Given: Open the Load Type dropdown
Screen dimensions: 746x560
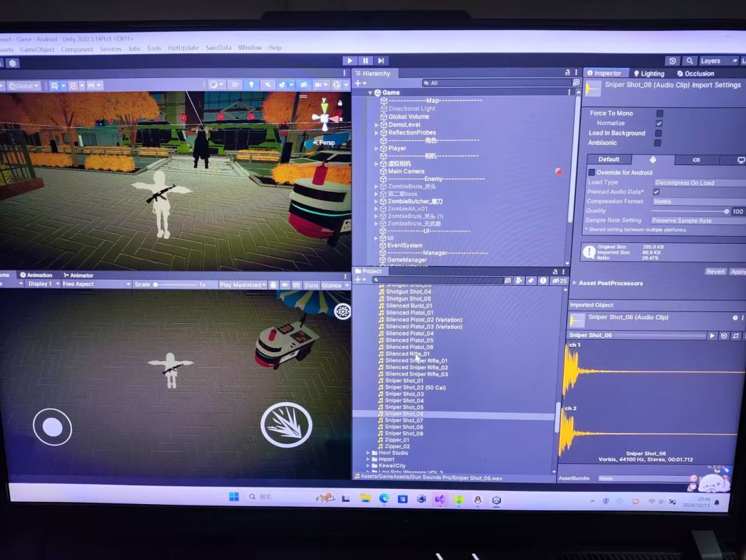Looking at the screenshot, I should click(x=699, y=183).
